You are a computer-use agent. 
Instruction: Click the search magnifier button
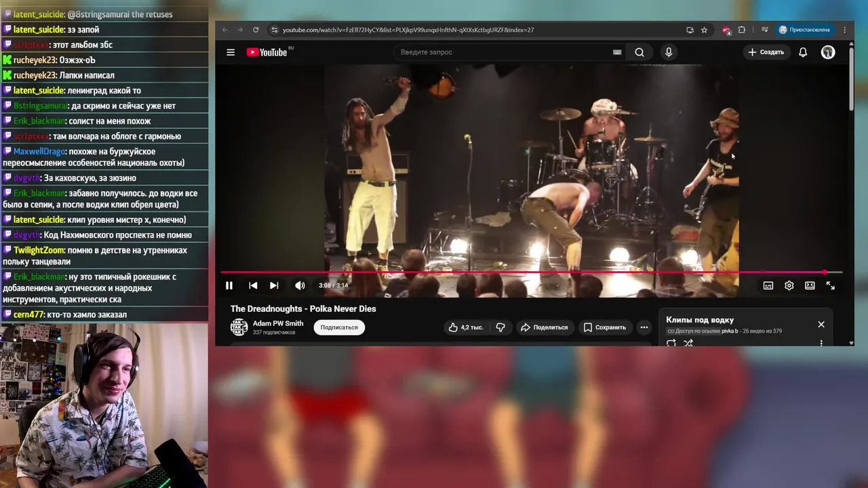click(639, 52)
